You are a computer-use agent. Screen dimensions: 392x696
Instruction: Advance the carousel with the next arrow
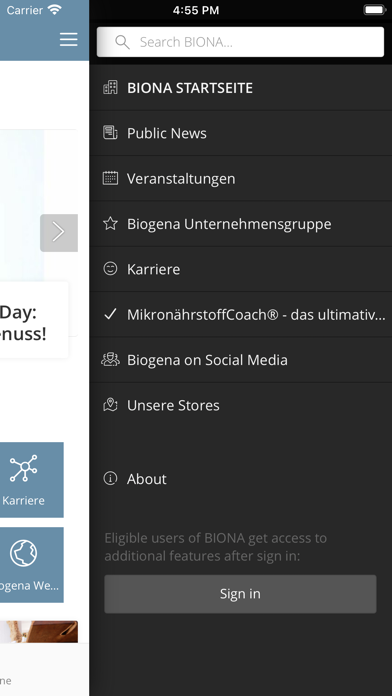pyautogui.click(x=59, y=233)
